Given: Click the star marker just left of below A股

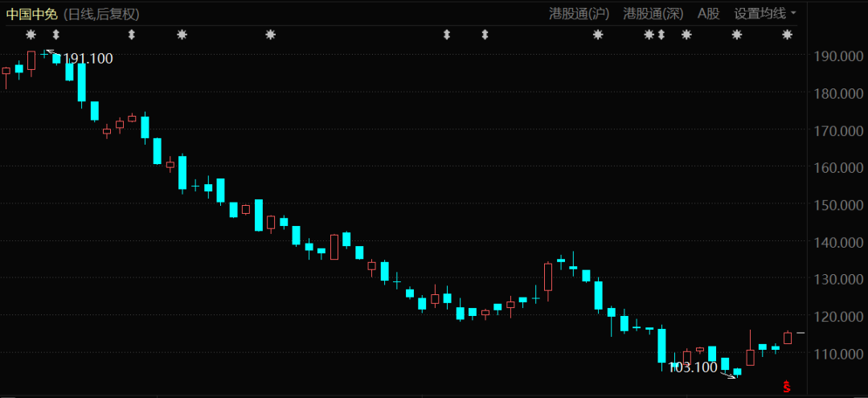Looking at the screenshot, I should (x=686, y=35).
